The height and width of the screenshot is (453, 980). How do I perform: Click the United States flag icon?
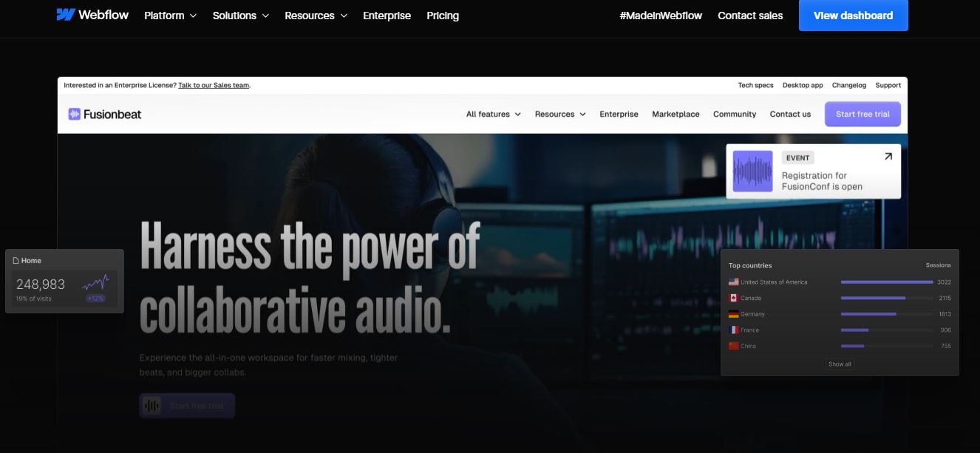pyautogui.click(x=733, y=282)
